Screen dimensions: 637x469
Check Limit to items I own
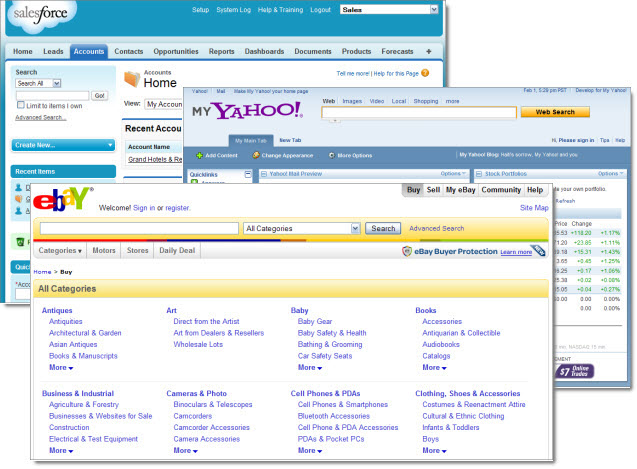[20, 105]
